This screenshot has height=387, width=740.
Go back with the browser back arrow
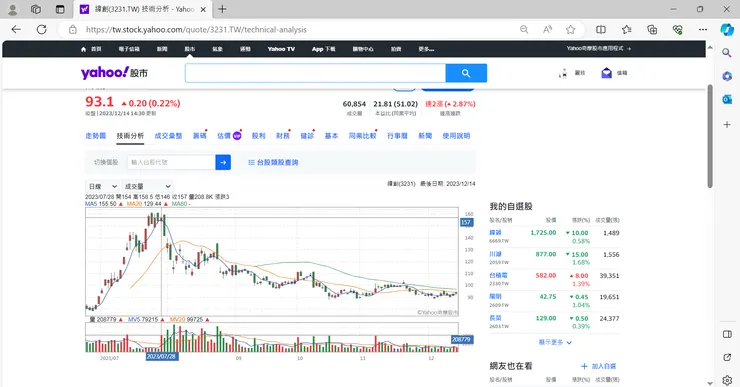(16, 29)
